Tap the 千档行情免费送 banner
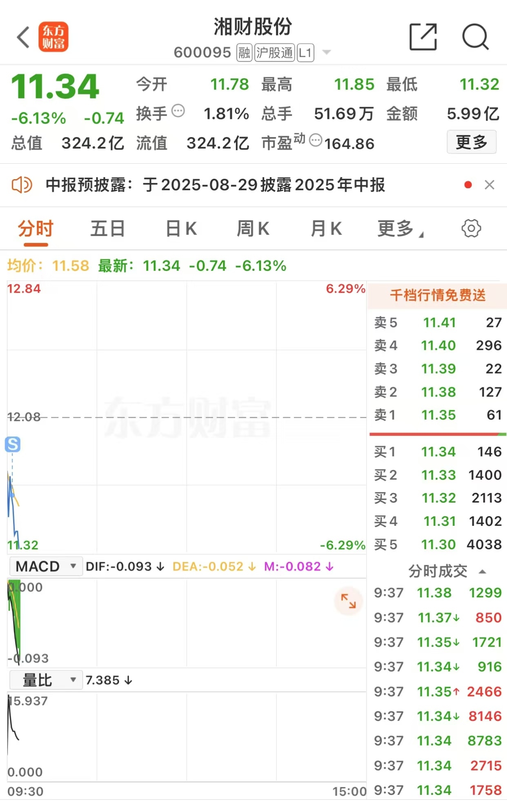 437,295
